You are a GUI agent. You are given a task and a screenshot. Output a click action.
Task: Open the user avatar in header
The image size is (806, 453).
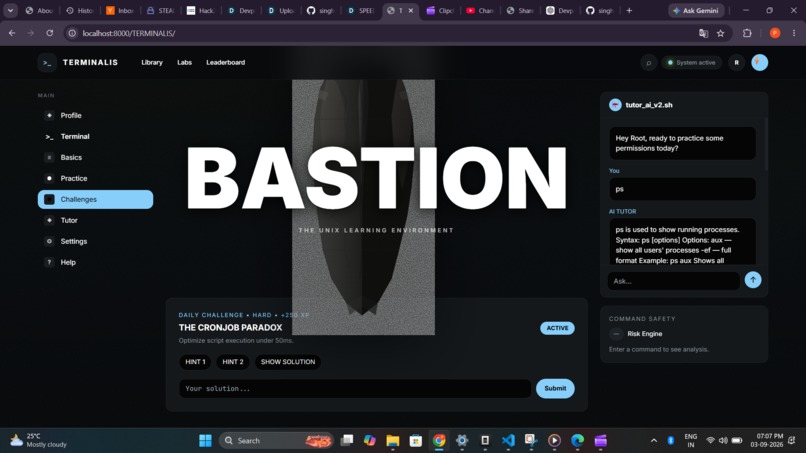[760, 63]
